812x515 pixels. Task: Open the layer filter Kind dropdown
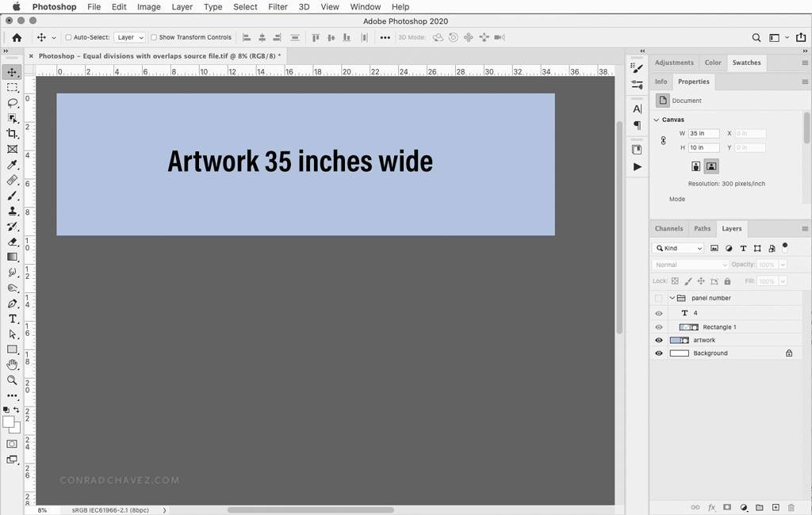tap(678, 249)
